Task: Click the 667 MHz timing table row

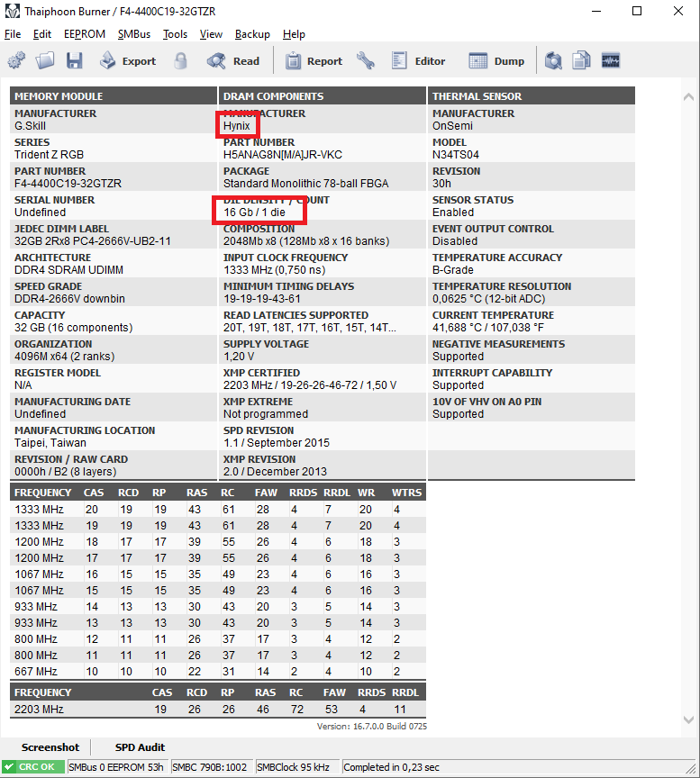Action: tap(218, 672)
